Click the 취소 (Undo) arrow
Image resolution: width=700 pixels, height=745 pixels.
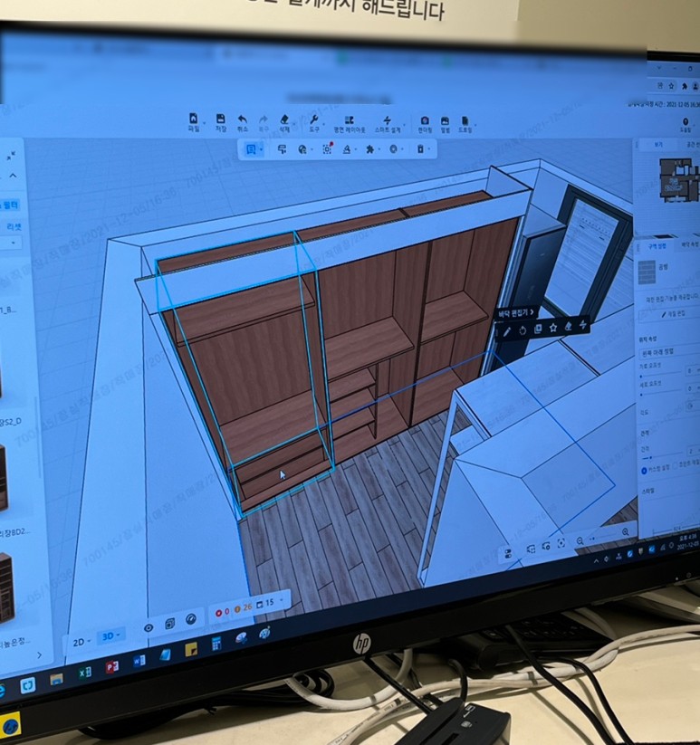[x=243, y=119]
